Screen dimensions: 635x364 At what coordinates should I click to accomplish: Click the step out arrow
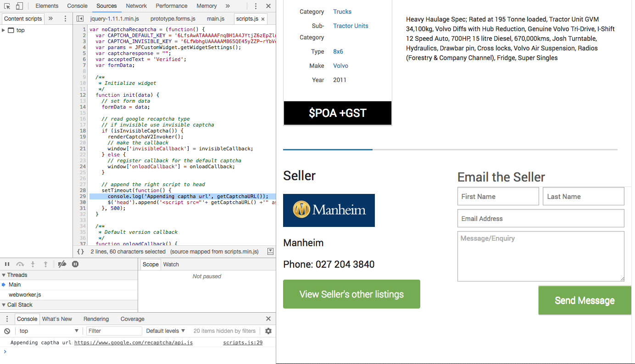click(x=45, y=264)
